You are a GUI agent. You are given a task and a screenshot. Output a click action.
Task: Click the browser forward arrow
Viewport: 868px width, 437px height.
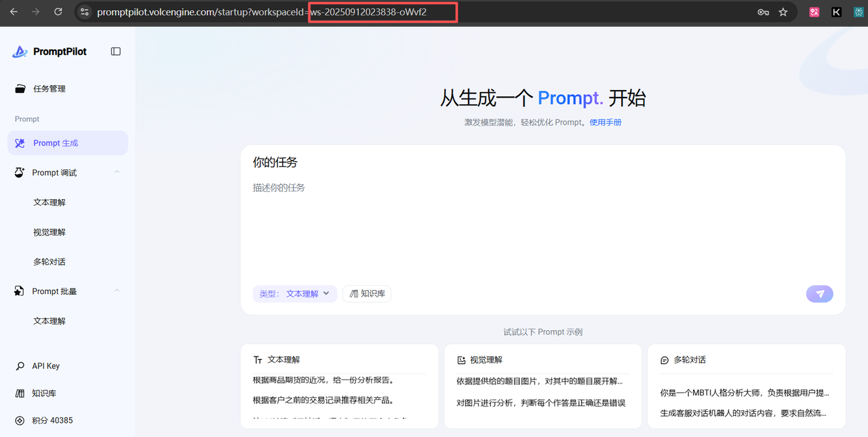click(x=36, y=12)
